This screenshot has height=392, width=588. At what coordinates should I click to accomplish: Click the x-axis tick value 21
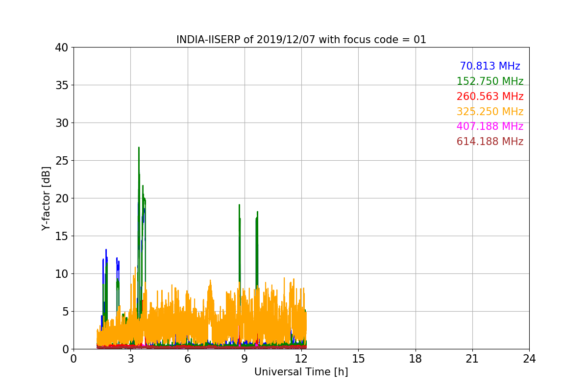(x=472, y=359)
